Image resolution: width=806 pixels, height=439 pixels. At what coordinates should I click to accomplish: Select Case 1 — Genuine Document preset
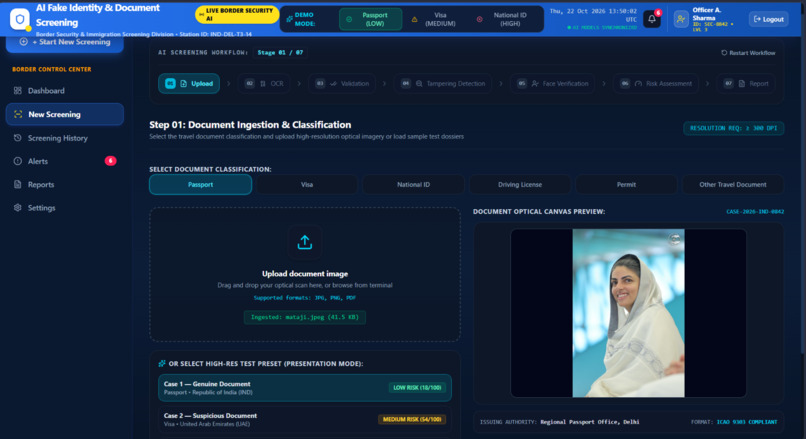305,388
